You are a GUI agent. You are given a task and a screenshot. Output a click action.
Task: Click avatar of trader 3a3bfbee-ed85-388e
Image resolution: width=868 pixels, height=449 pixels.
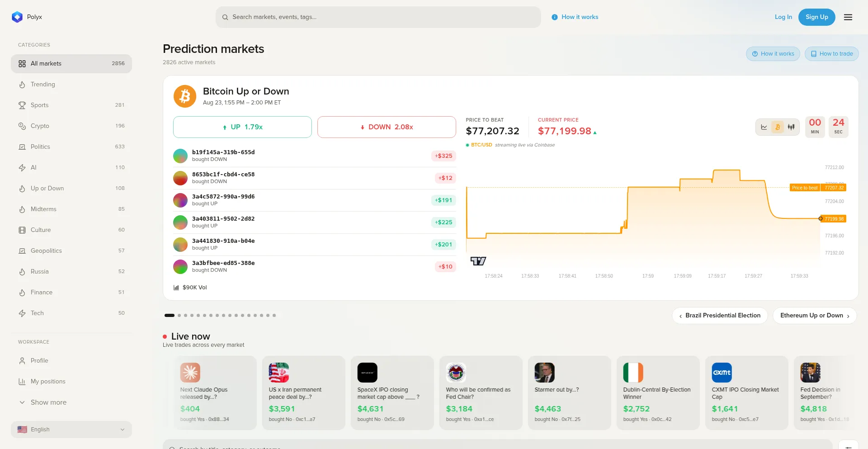pos(180,267)
